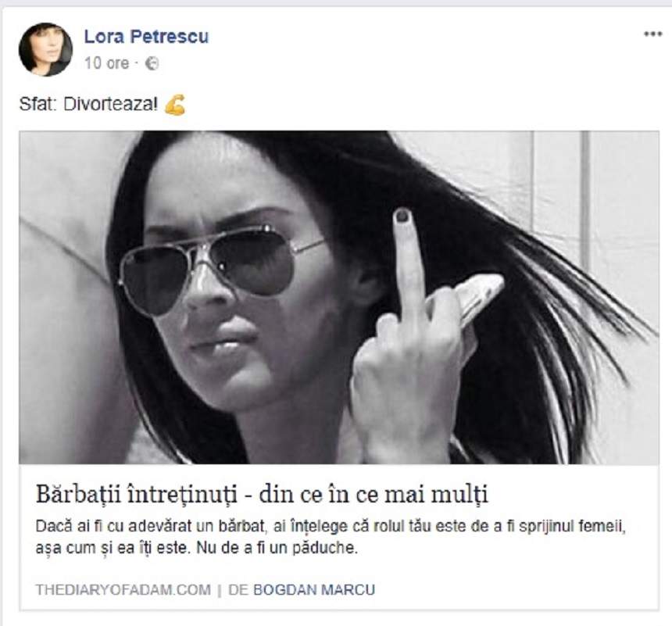Click the THEDIARYOFADAM.COM source domain
Viewport: 672px width, 626px height.
click(123, 589)
